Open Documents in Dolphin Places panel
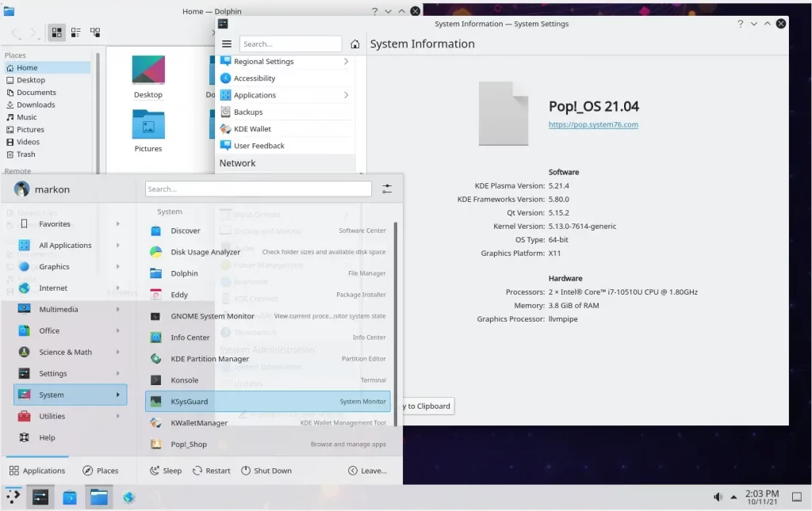The image size is (812, 511). click(x=48, y=92)
